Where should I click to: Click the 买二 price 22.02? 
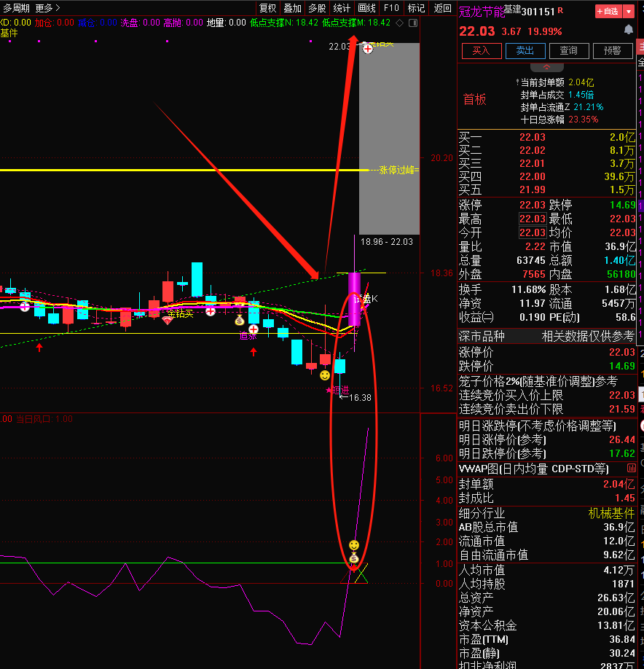click(533, 150)
